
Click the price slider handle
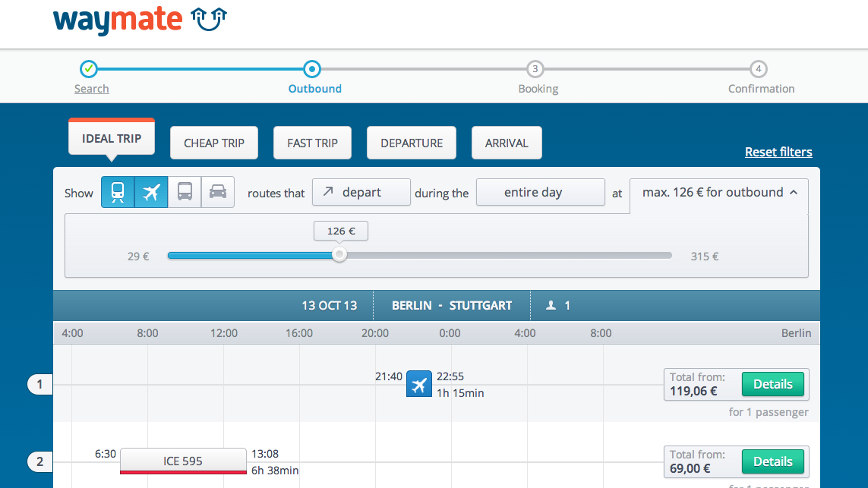coord(339,254)
